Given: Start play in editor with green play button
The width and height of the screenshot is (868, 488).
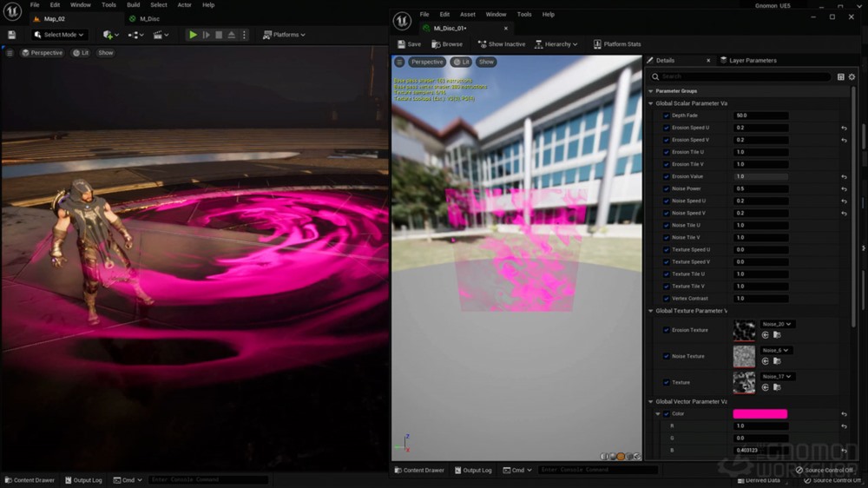Looking at the screenshot, I should point(193,35).
